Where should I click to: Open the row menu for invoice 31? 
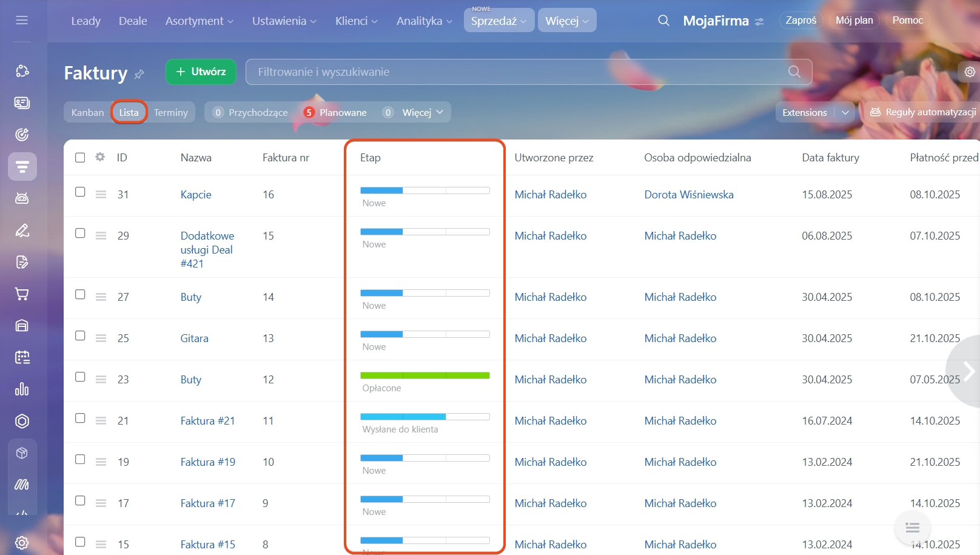[x=101, y=195]
